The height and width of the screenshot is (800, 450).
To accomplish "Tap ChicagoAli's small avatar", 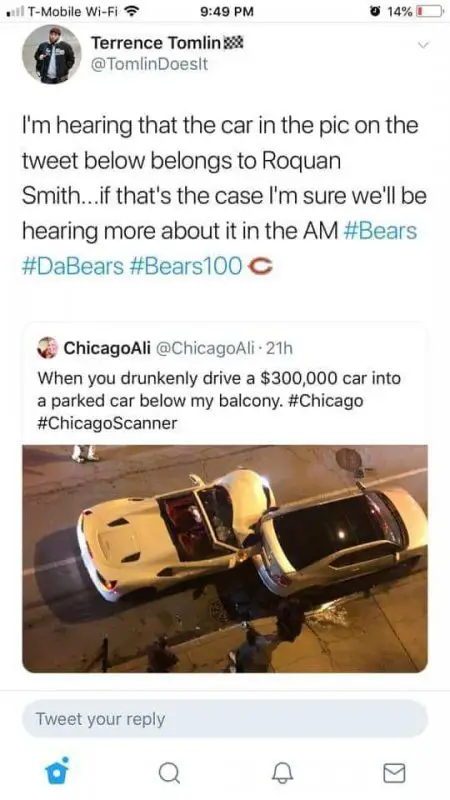I will pyautogui.click(x=47, y=347).
